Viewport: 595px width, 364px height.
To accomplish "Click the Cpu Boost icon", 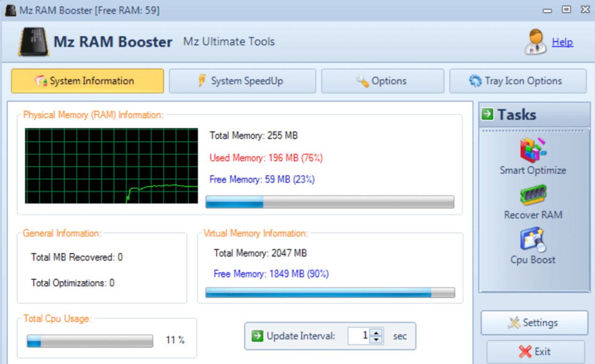I will tap(533, 239).
